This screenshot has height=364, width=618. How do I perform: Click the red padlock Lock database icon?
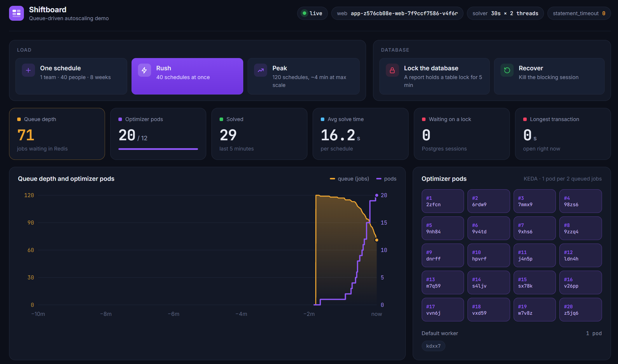pos(392,70)
